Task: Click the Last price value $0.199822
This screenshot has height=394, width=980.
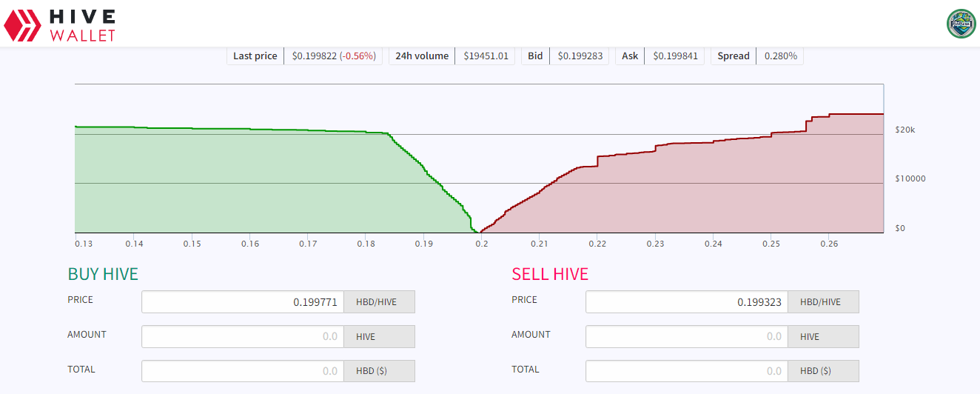Action: pyautogui.click(x=315, y=56)
